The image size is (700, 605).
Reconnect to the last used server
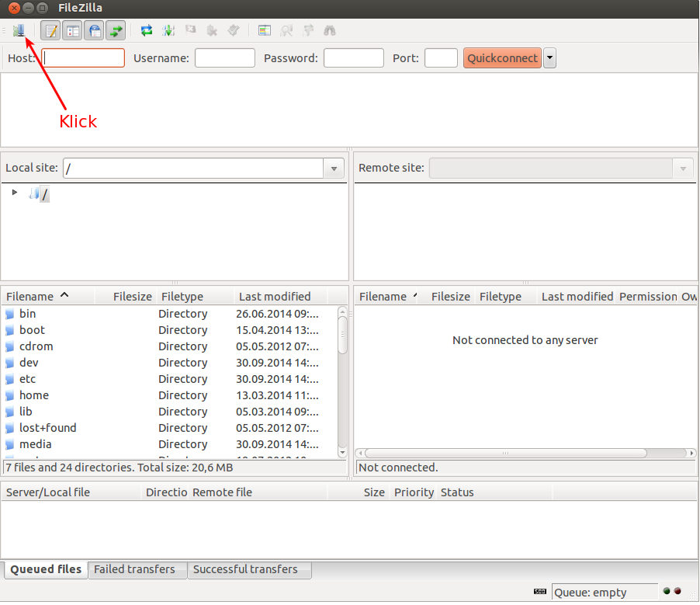tap(233, 30)
